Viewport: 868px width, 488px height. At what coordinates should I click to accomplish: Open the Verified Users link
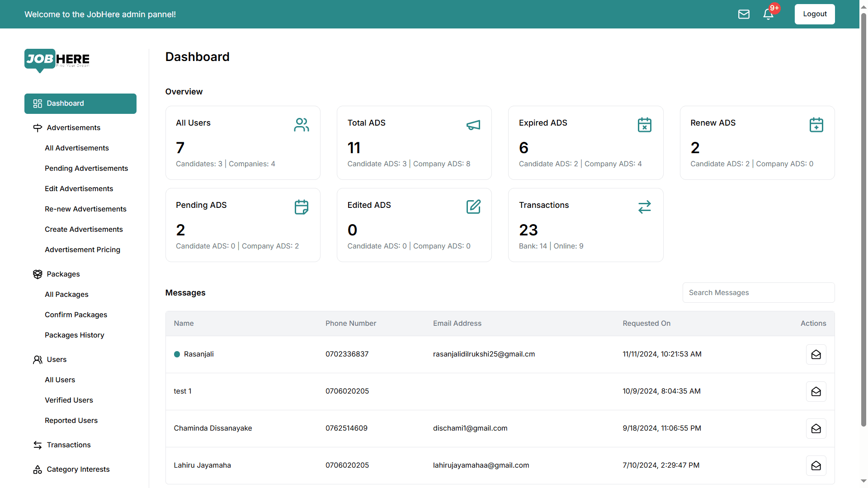tap(69, 400)
